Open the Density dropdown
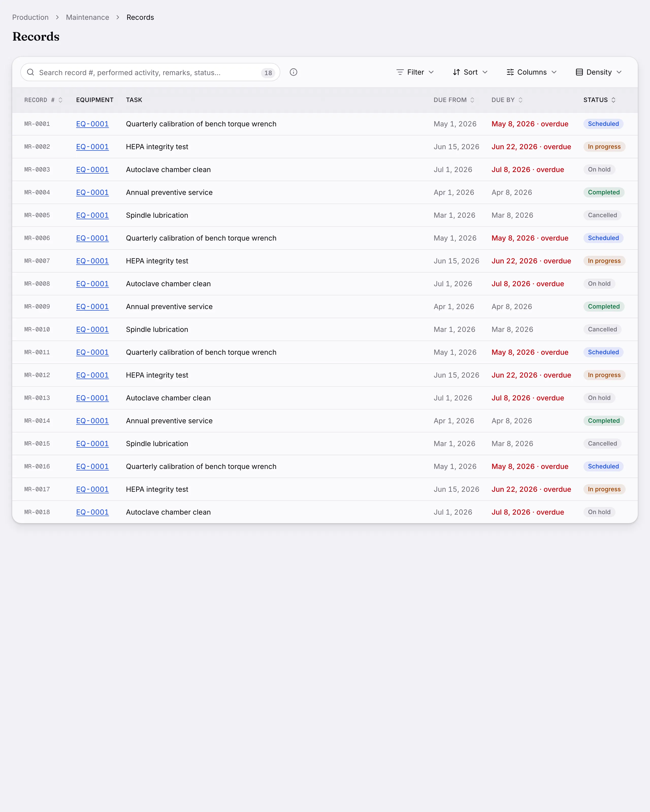The image size is (650, 812). pyautogui.click(x=599, y=72)
